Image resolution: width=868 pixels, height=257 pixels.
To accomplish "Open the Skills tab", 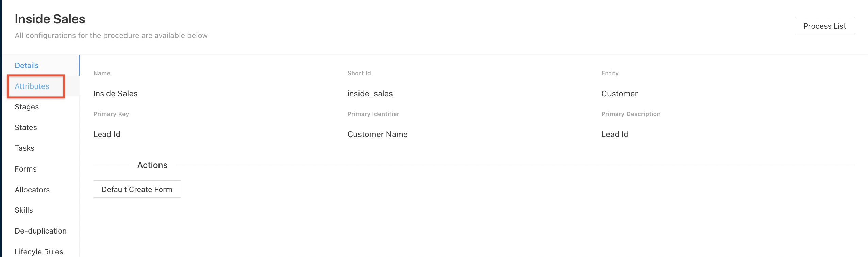I will point(24,210).
